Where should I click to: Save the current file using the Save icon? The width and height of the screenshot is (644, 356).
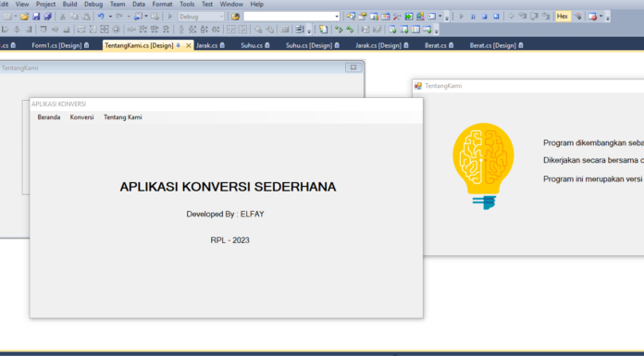[36, 17]
